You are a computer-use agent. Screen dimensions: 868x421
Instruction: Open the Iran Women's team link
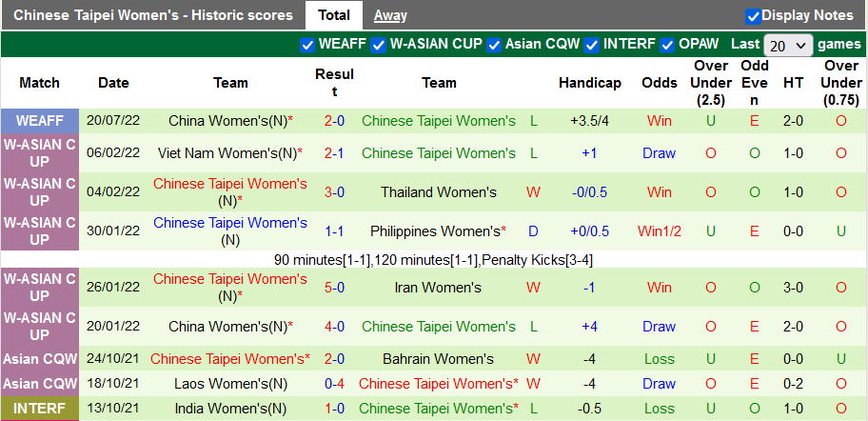click(x=438, y=288)
